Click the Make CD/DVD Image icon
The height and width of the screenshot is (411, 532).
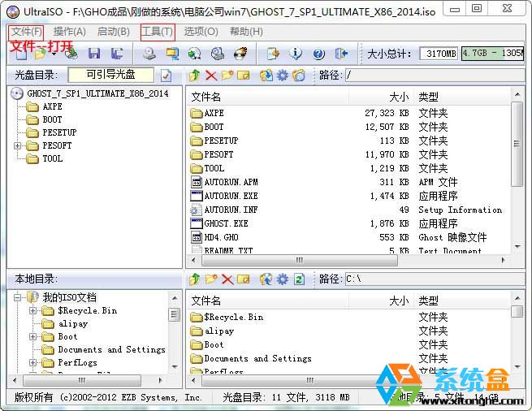pyautogui.click(x=149, y=54)
